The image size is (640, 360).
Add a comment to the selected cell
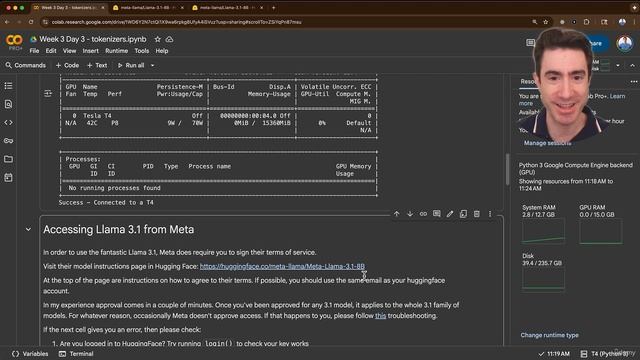click(436, 214)
